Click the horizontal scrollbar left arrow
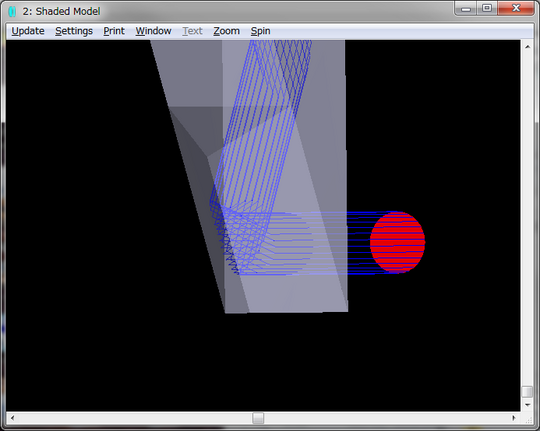This screenshot has width=540, height=431. [x=12, y=418]
